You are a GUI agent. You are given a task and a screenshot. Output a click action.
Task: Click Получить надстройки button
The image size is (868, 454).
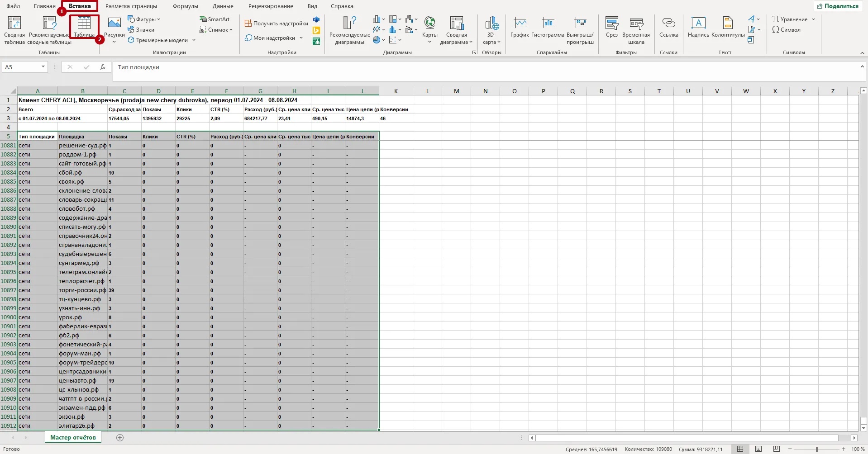coord(277,24)
